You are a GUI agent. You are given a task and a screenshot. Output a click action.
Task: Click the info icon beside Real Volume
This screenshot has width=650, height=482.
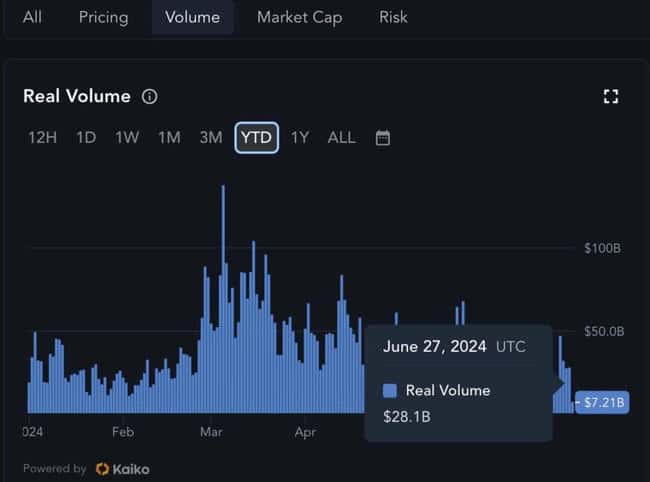tap(150, 97)
